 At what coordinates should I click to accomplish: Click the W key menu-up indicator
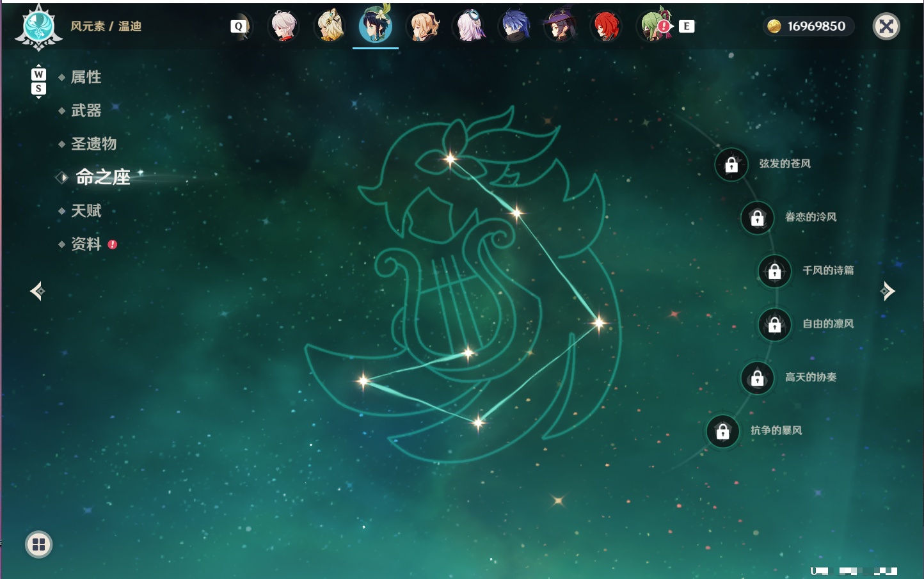pos(38,74)
